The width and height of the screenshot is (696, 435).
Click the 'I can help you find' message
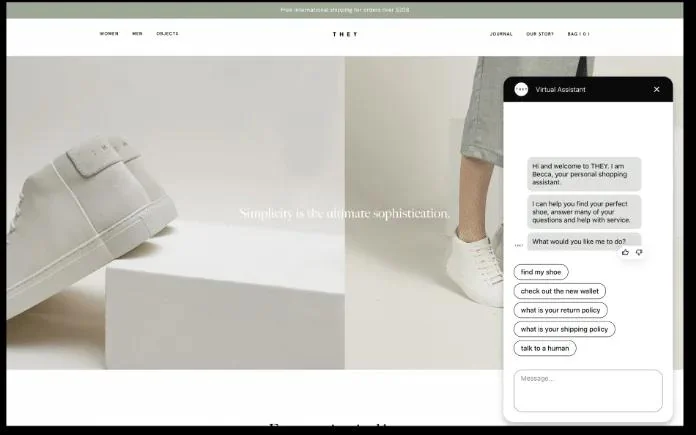coord(584,212)
